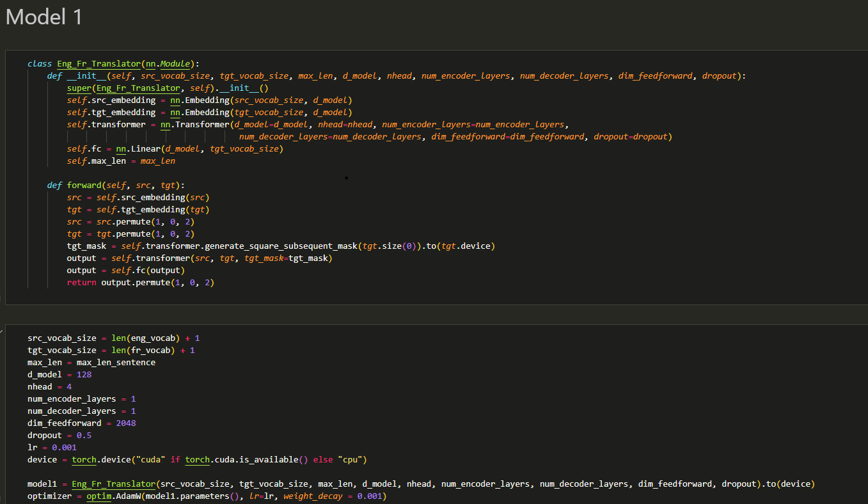This screenshot has width=868, height=504.
Task: Click the weight_decay argument in optimizer
Action: (313, 496)
